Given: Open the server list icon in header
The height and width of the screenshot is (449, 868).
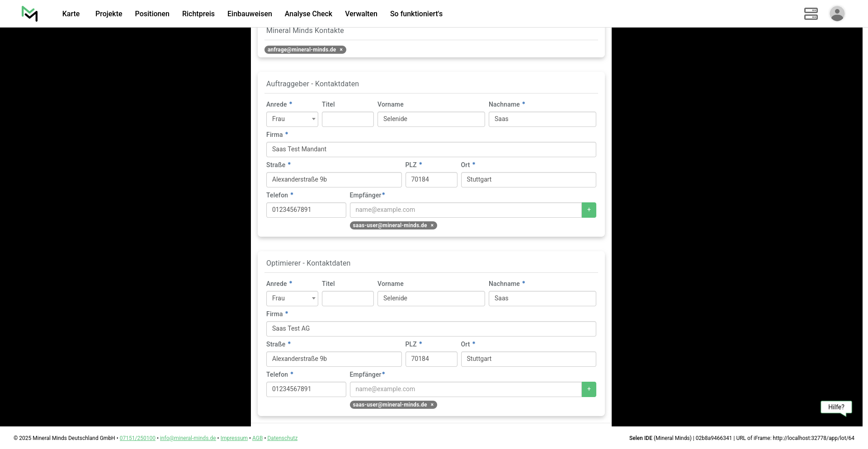Looking at the screenshot, I should point(811,14).
